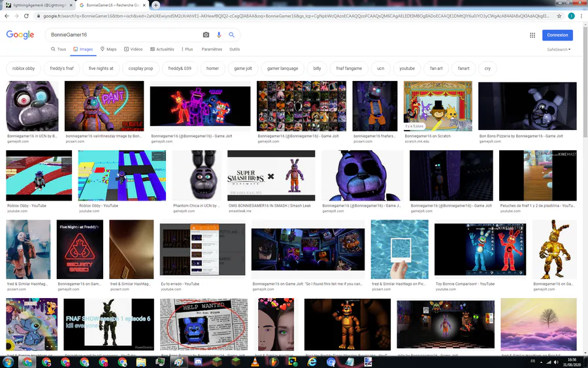Open Windows Start menu
Screen dimensions: 588x368
(x=8, y=362)
